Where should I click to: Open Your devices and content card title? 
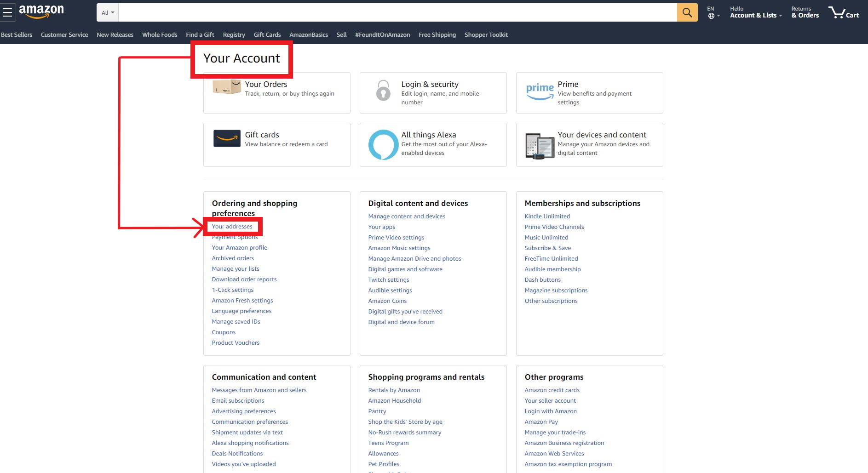(602, 135)
